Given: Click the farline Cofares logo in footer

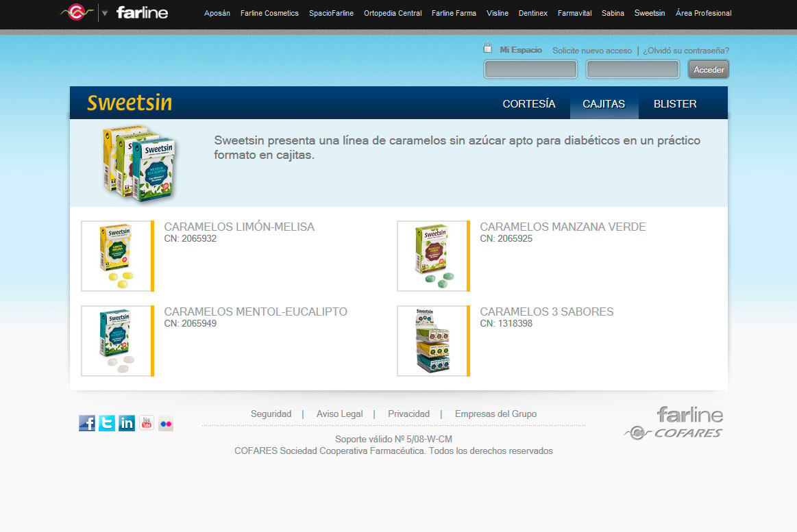Looking at the screenshot, I should (674, 422).
